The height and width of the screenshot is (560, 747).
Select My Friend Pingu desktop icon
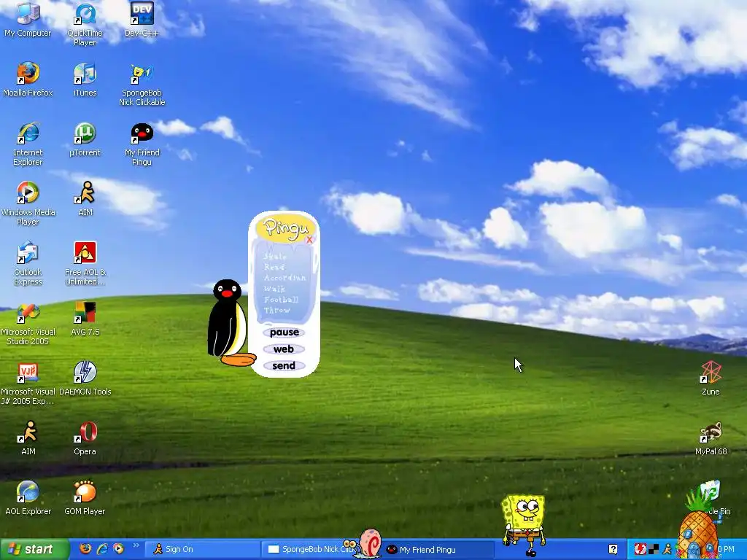[x=142, y=144]
